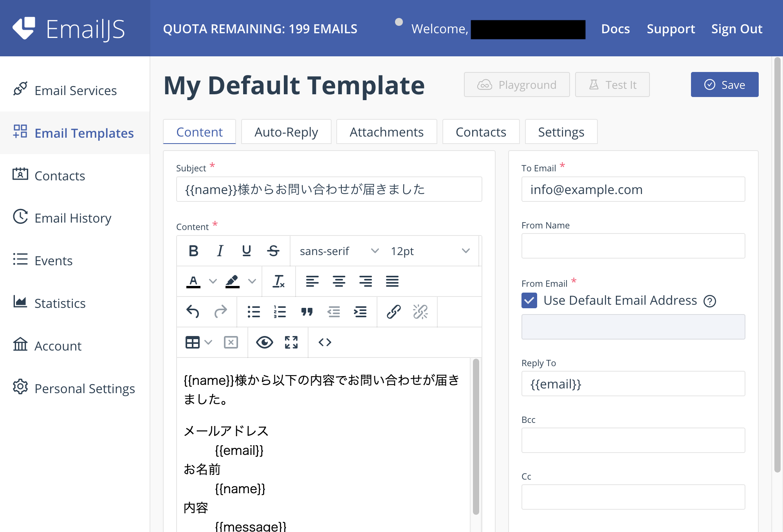Center align the text
The image size is (783, 532).
(339, 281)
